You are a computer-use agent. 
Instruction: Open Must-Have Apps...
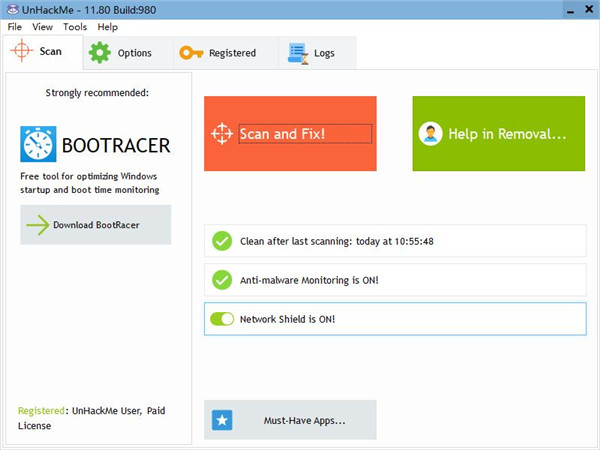click(290, 420)
